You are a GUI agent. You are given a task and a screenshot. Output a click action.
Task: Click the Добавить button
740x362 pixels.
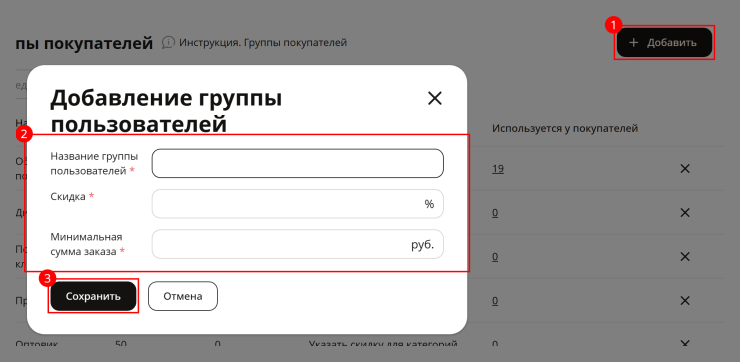pos(664,42)
